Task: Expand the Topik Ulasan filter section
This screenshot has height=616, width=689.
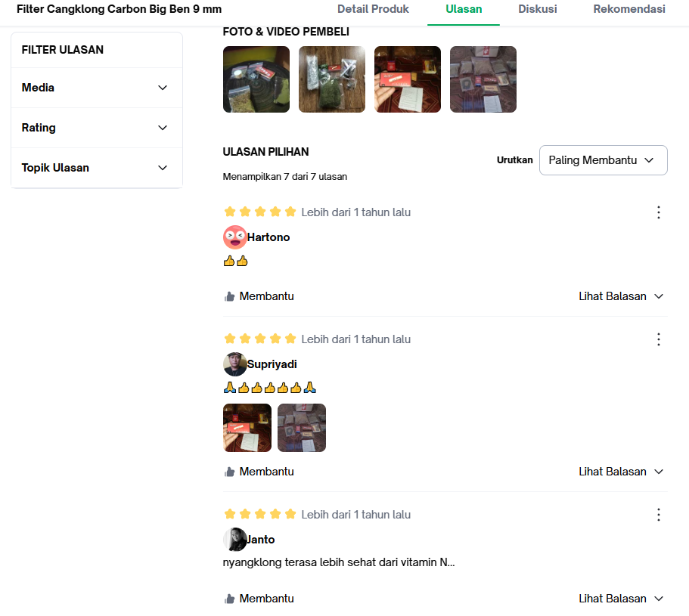Action: (97, 168)
